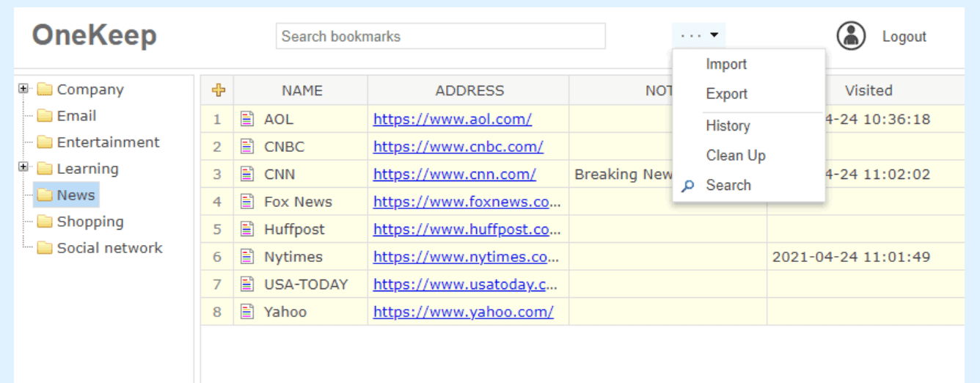Choose Import from the dropdown menu
980x383 pixels.
pos(726,65)
